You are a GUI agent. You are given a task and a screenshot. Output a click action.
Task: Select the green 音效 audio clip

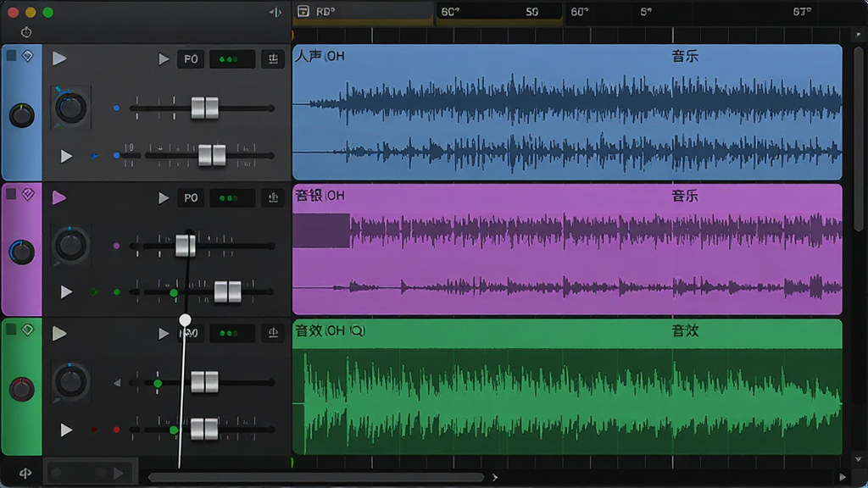567,386
